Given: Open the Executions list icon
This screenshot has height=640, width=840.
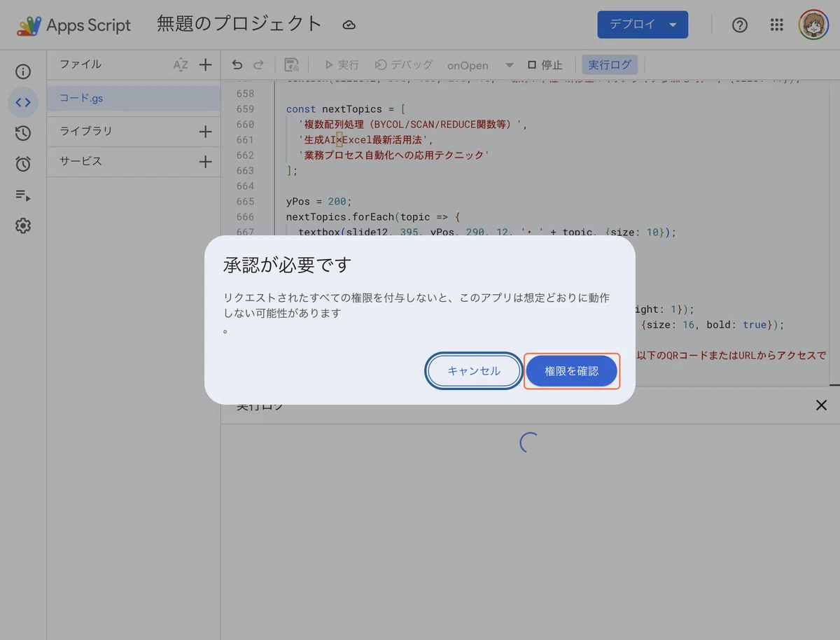Looking at the screenshot, I should pos(23,195).
